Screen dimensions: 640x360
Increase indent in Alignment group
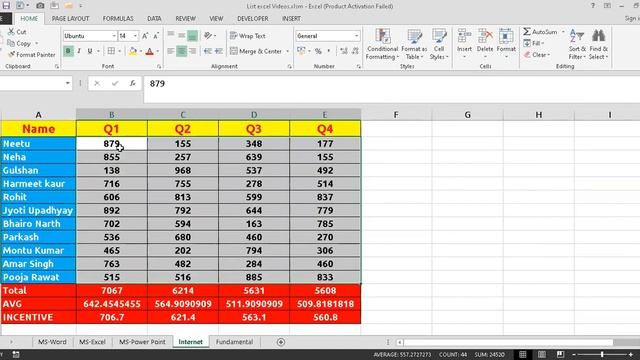(x=219, y=51)
